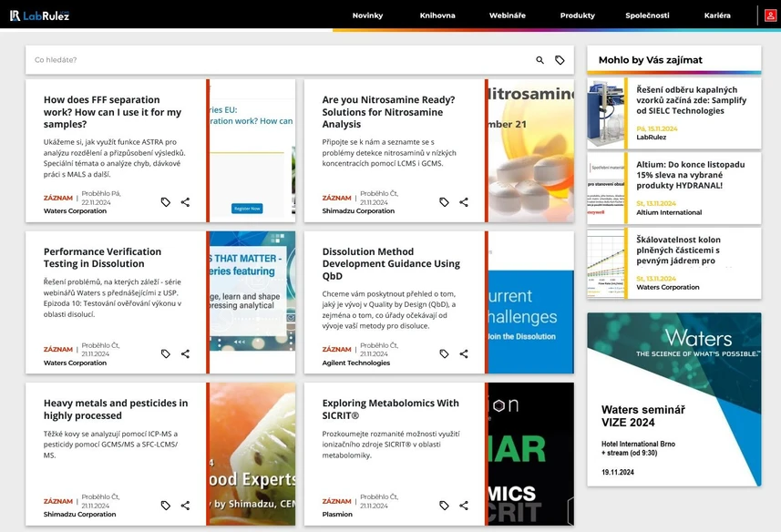Click 'LabRulez' source under SIELC article
This screenshot has width=781, height=532.
pyautogui.click(x=651, y=138)
